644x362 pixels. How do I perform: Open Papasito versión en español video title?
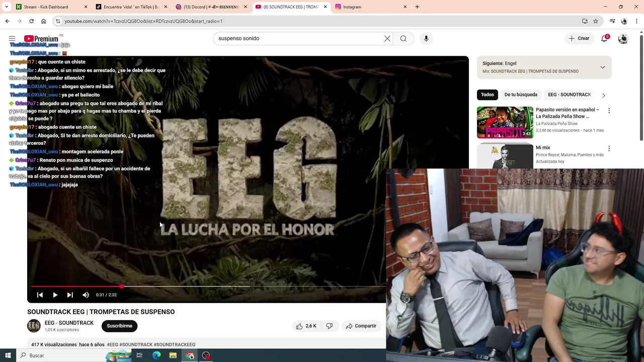coord(568,113)
